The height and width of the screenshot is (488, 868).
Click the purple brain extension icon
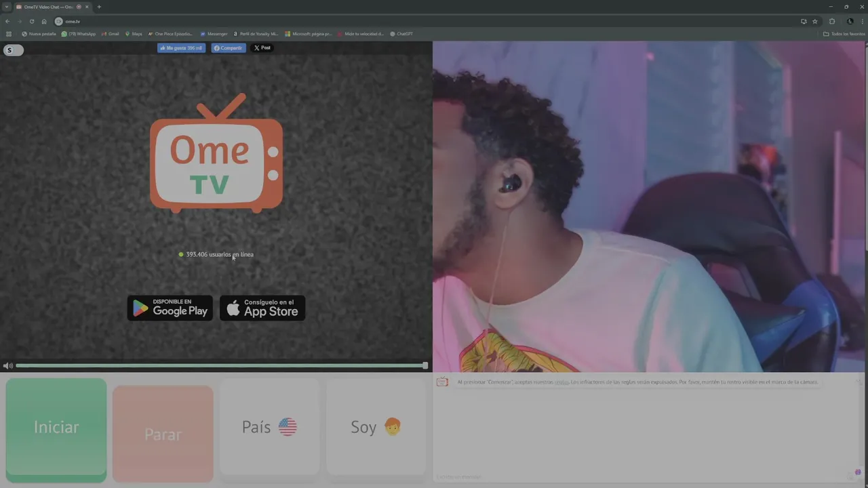858,472
